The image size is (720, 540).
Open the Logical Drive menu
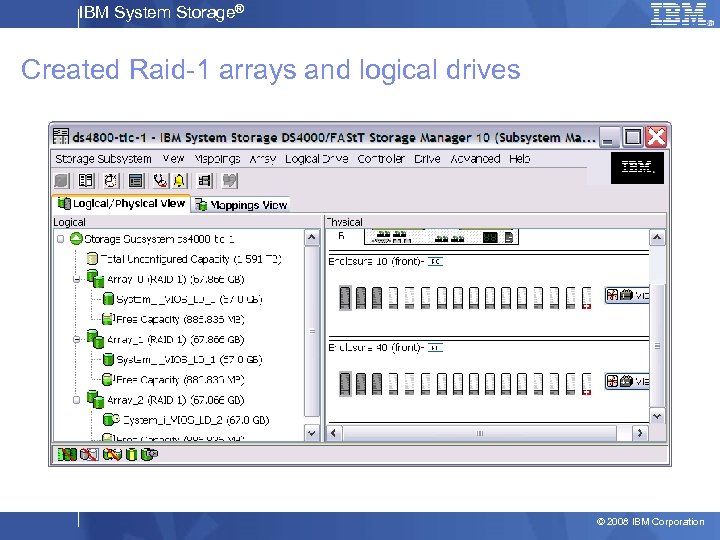[x=316, y=159]
